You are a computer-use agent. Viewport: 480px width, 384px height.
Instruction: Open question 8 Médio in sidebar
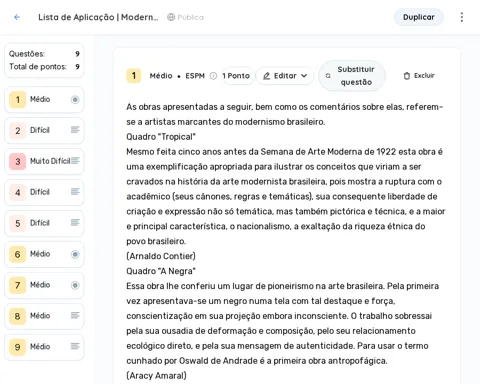[44, 316]
